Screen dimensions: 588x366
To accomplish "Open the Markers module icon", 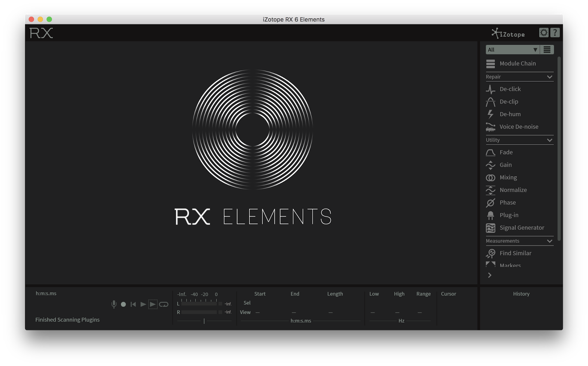I will point(490,264).
